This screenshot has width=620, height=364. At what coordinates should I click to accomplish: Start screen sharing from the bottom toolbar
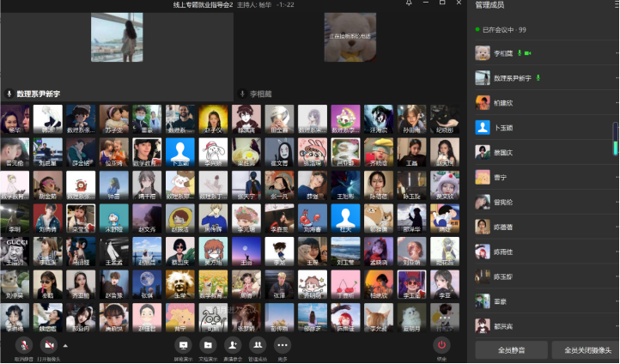[182, 344]
